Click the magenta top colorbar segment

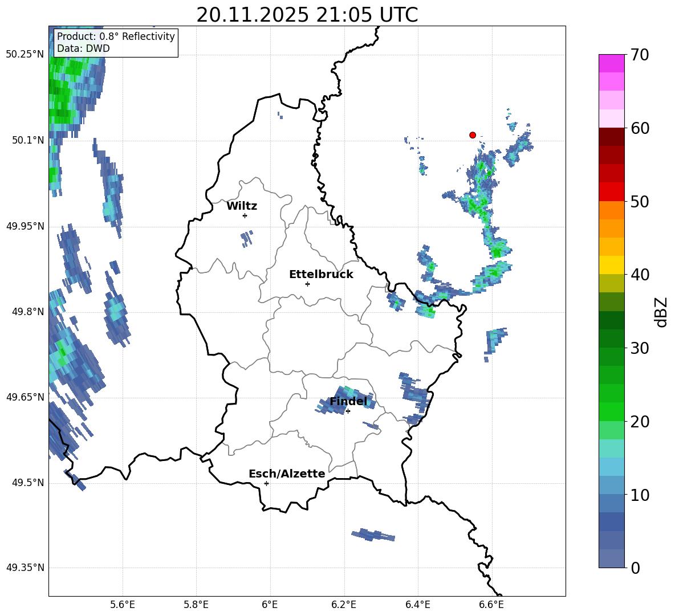(611, 63)
